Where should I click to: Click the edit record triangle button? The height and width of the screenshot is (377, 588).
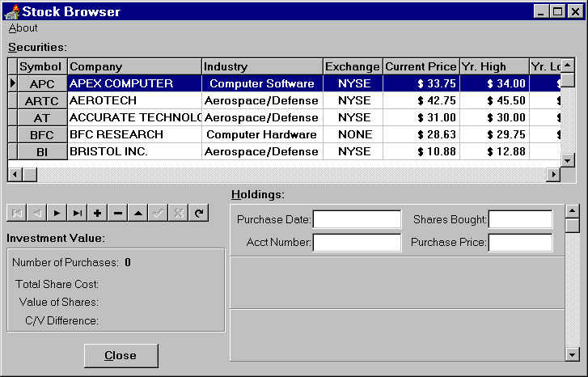[138, 213]
